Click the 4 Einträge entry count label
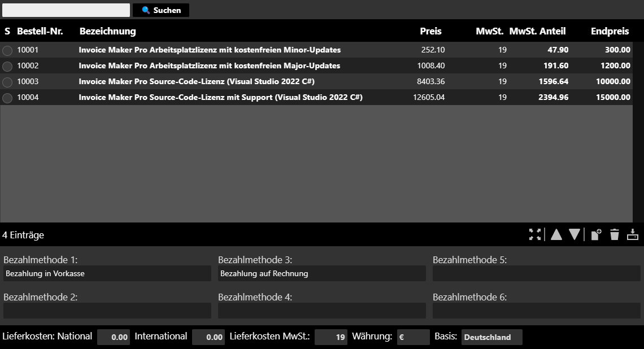 pos(23,235)
